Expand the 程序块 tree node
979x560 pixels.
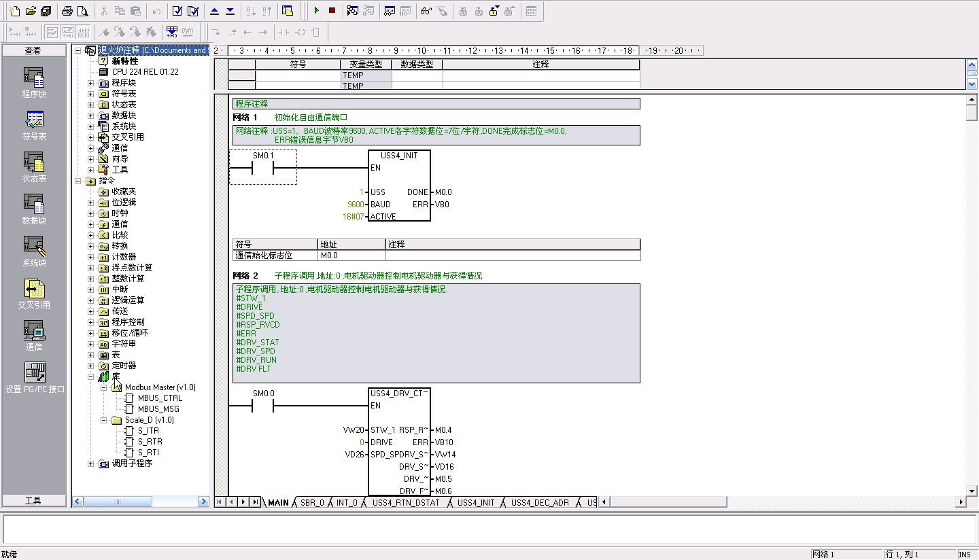click(91, 83)
